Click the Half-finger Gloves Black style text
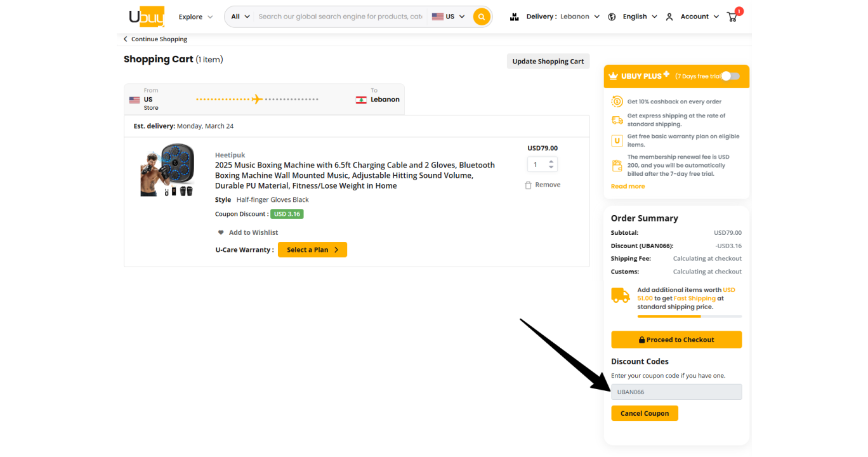Viewport: 868px width, 457px height. click(x=273, y=200)
